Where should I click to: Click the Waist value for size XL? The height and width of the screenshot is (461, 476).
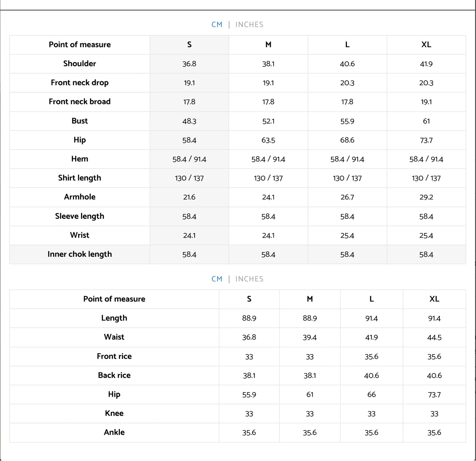[x=434, y=337]
